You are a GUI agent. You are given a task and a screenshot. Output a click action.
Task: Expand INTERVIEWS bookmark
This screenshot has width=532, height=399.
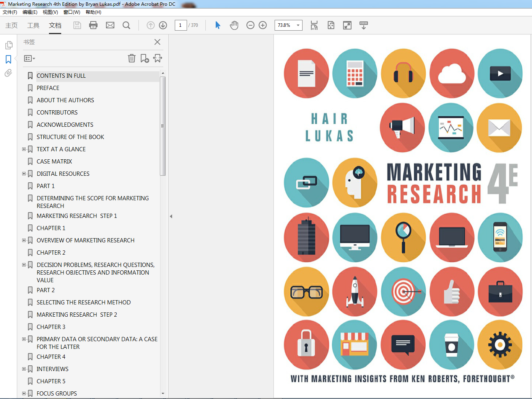tap(24, 369)
